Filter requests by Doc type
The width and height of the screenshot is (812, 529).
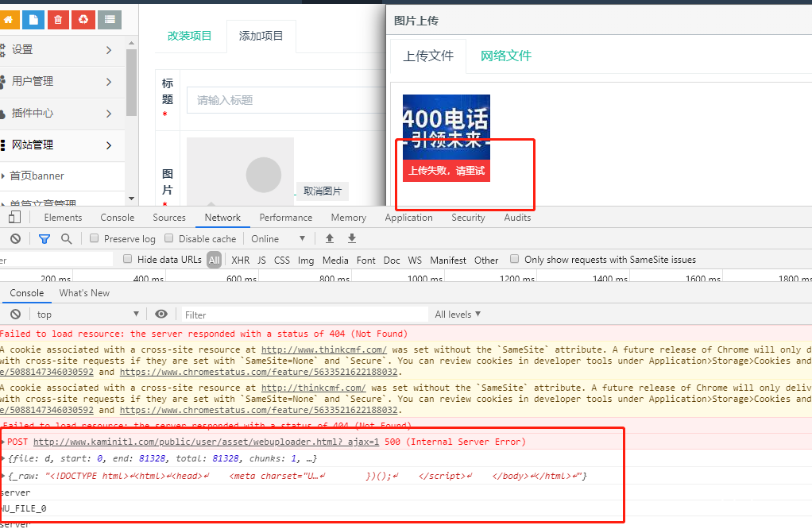tap(392, 261)
